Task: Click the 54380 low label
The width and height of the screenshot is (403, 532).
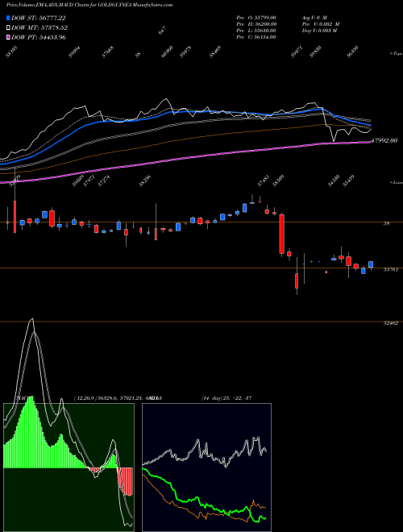Action: pyautogui.click(x=334, y=181)
